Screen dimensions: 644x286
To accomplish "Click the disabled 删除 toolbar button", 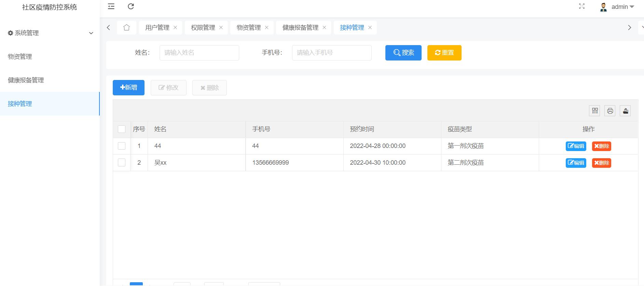I will [209, 87].
